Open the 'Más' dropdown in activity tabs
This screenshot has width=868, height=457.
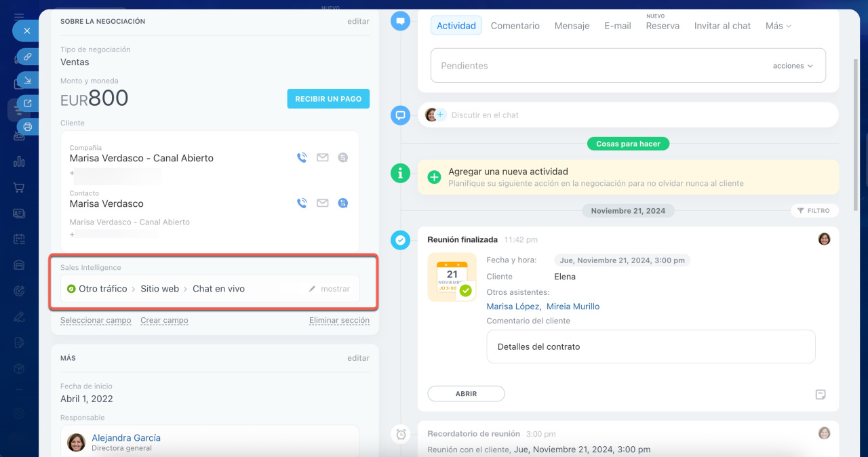click(x=778, y=26)
